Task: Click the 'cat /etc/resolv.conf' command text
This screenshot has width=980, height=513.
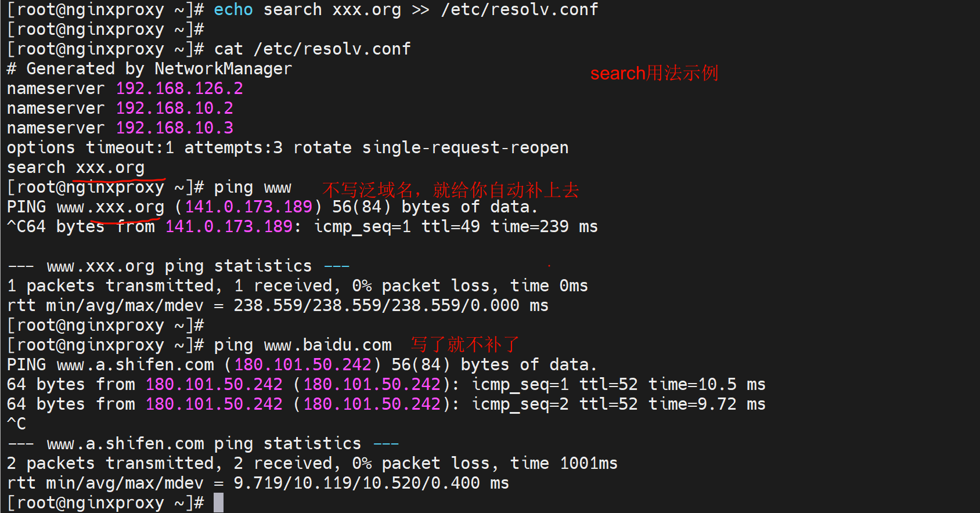Action: point(312,49)
